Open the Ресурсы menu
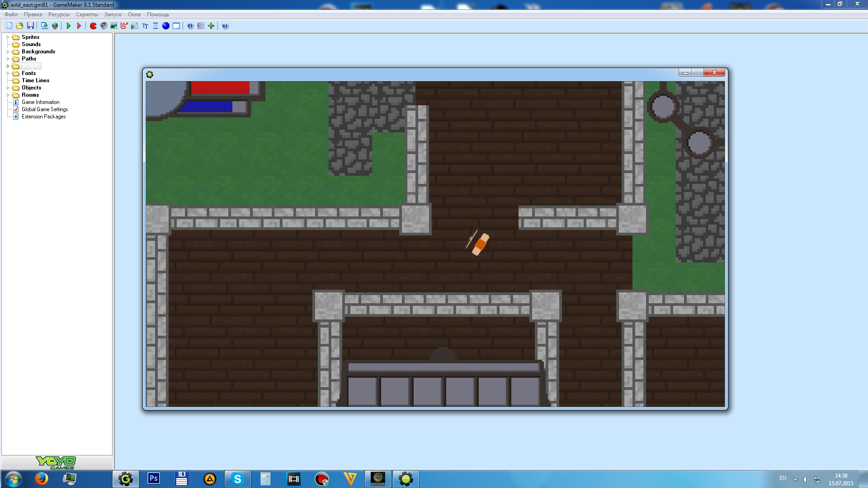The image size is (868, 488). coord(59,14)
